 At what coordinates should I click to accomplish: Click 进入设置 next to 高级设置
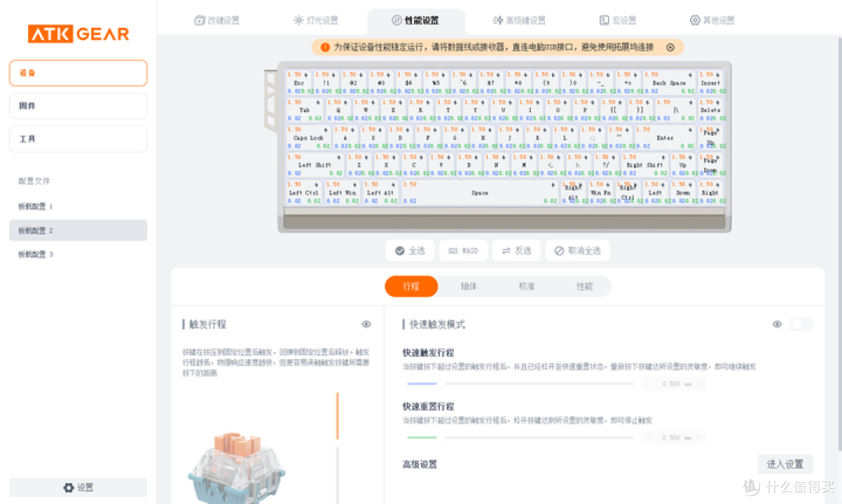785,463
